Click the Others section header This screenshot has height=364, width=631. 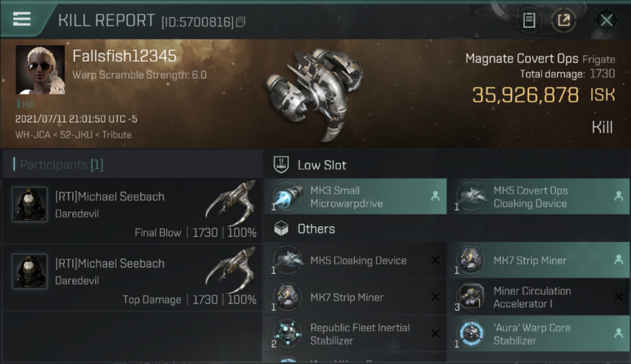(316, 229)
